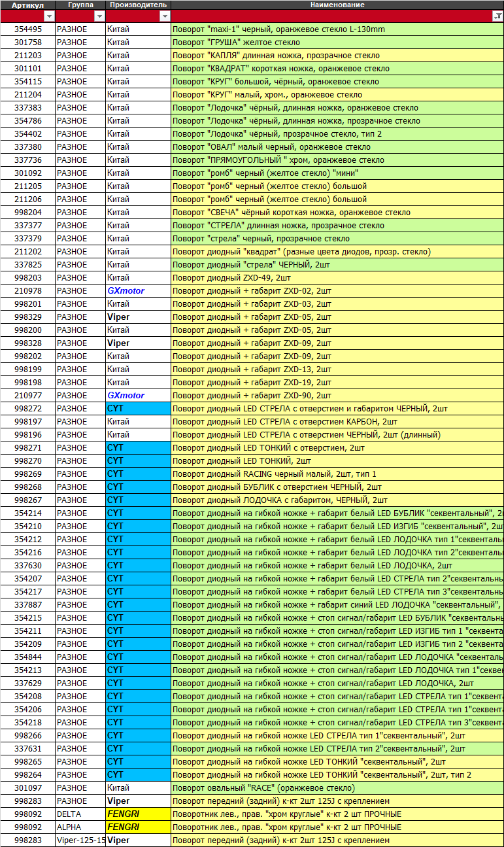Select the Поворот "ГРУША" желтое стекло cell
This screenshot has width=504, height=847.
337,43
